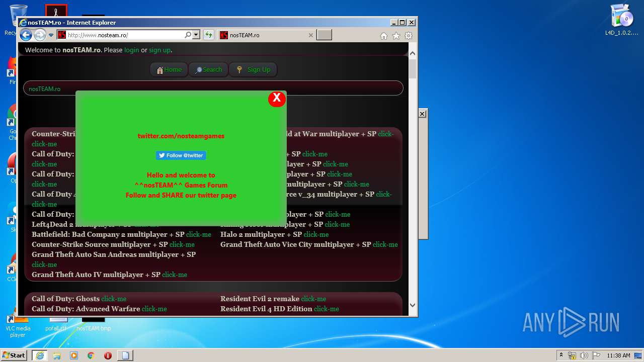This screenshot has height=362, width=644.
Task: Select the VLC media player desktop icon
Action: [18, 327]
